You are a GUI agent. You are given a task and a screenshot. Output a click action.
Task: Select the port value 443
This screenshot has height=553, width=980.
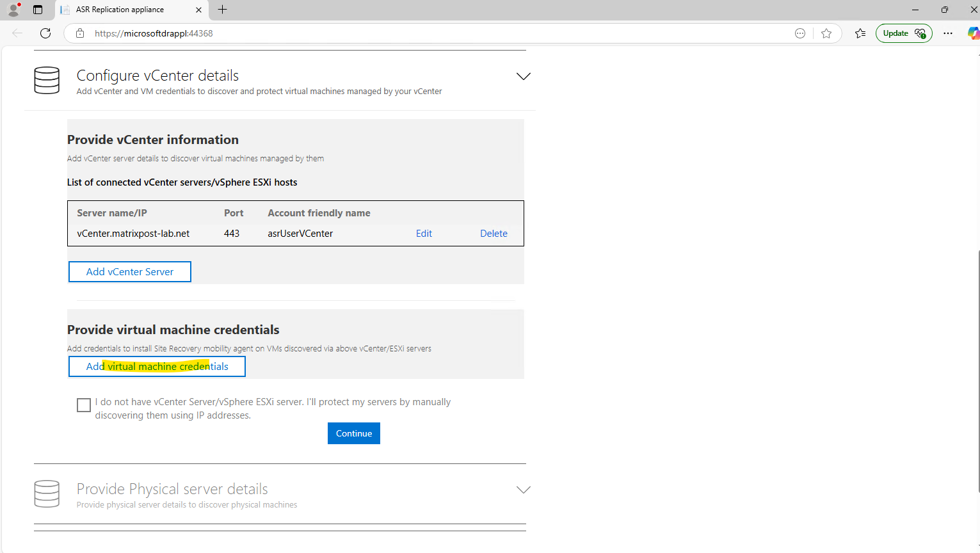pos(232,234)
